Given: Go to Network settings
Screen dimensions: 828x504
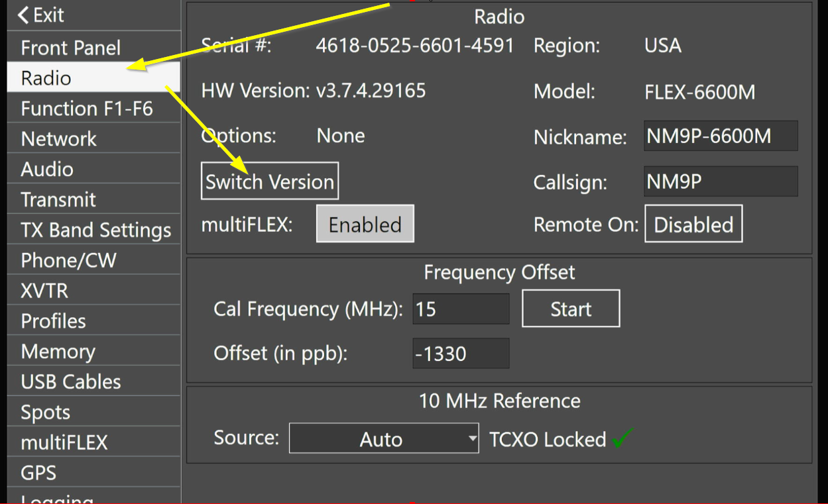Looking at the screenshot, I should tap(93, 139).
